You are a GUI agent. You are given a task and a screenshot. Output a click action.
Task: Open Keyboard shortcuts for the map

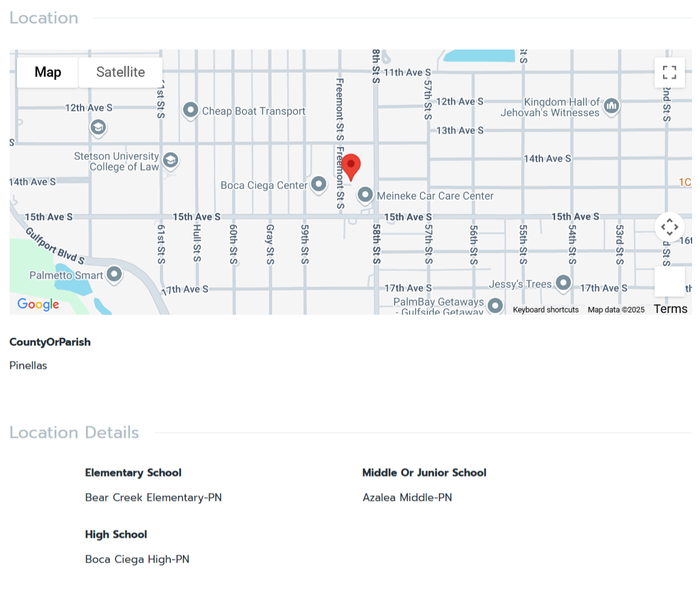(545, 309)
